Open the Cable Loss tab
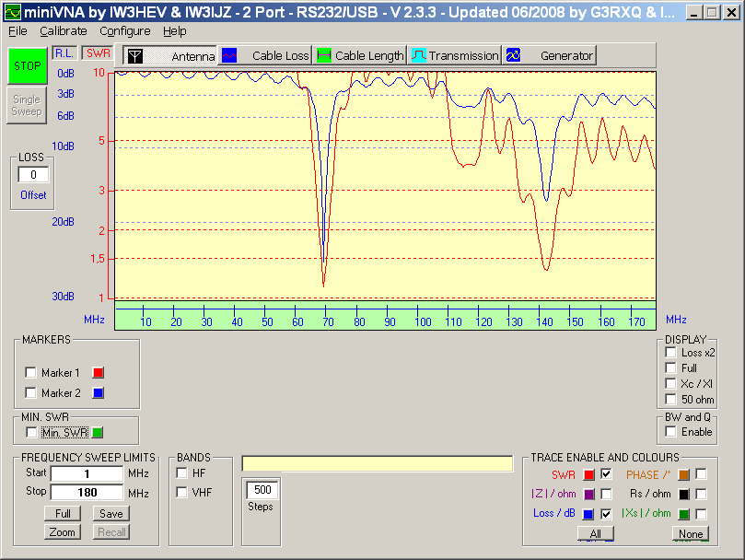The width and height of the screenshot is (745, 560). click(264, 55)
